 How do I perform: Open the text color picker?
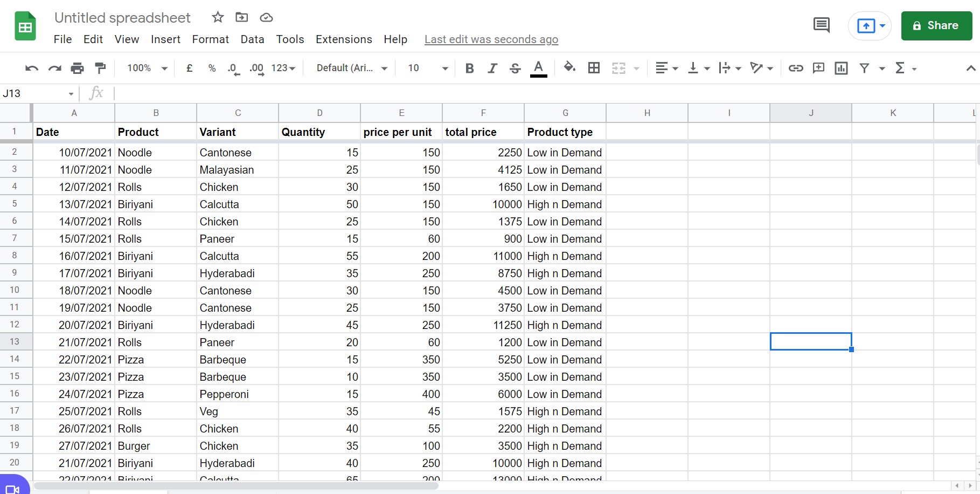[x=538, y=68]
